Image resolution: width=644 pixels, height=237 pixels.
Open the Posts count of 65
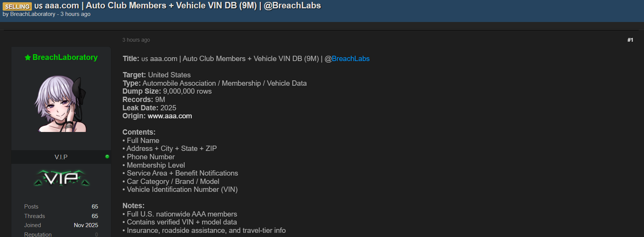pos(95,207)
